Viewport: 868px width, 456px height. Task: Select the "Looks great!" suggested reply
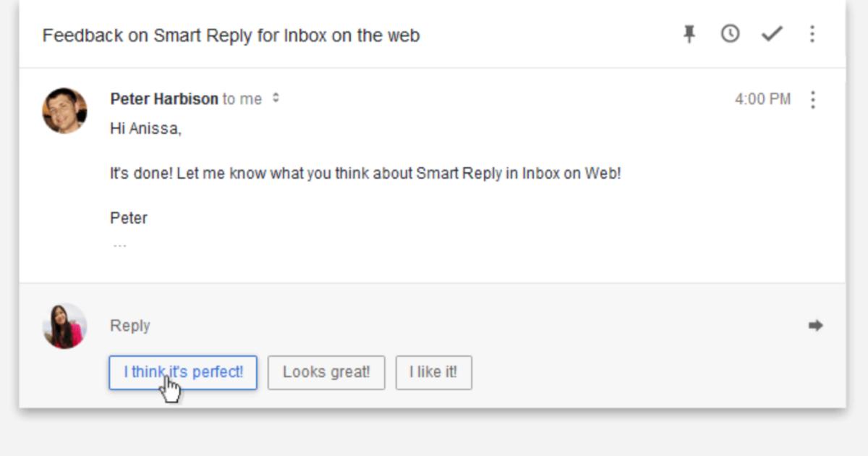click(x=326, y=373)
